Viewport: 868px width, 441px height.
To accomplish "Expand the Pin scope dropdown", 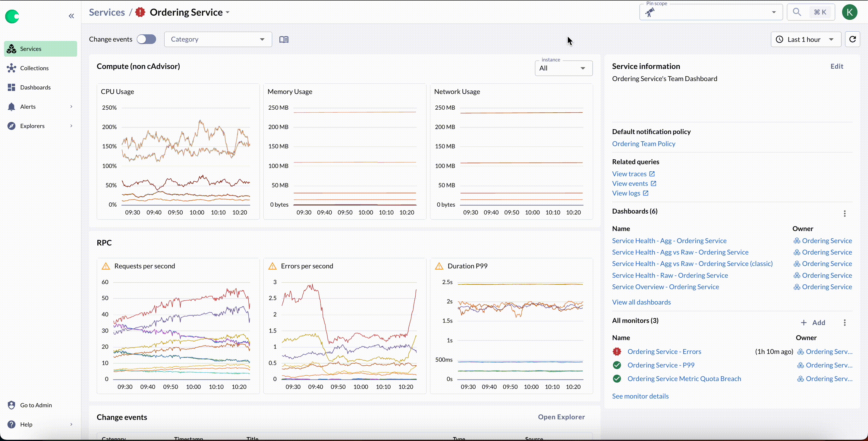I will coord(774,12).
